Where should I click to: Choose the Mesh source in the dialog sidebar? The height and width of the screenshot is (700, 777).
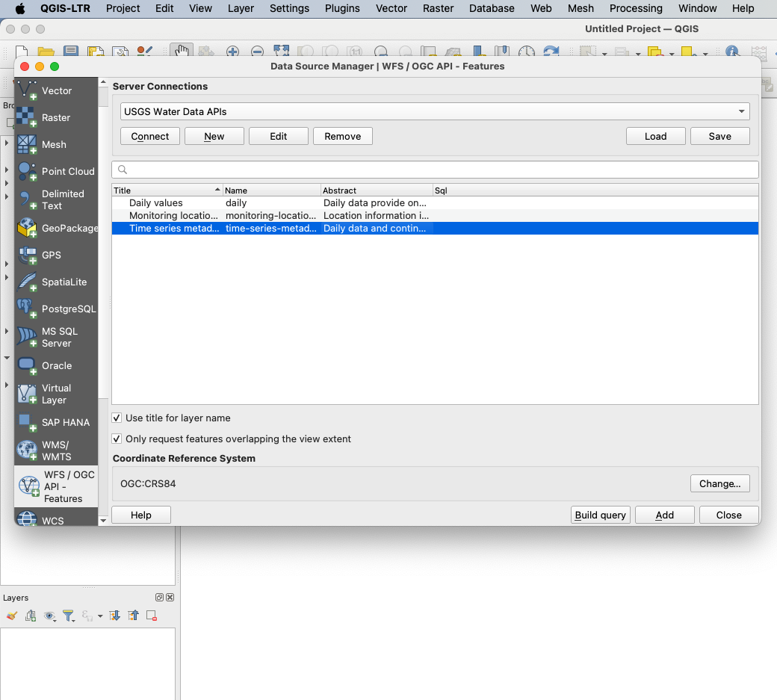pos(56,144)
